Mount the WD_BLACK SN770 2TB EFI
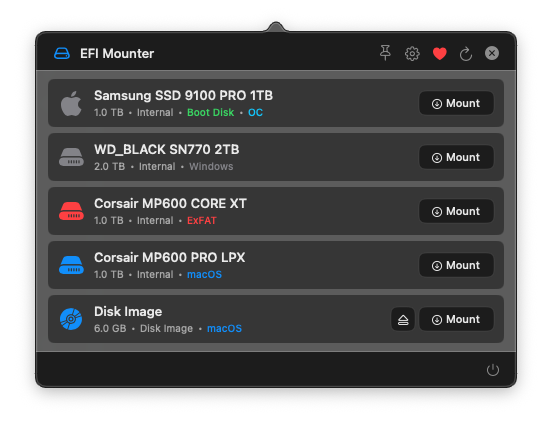552x427 pixels. (456, 157)
